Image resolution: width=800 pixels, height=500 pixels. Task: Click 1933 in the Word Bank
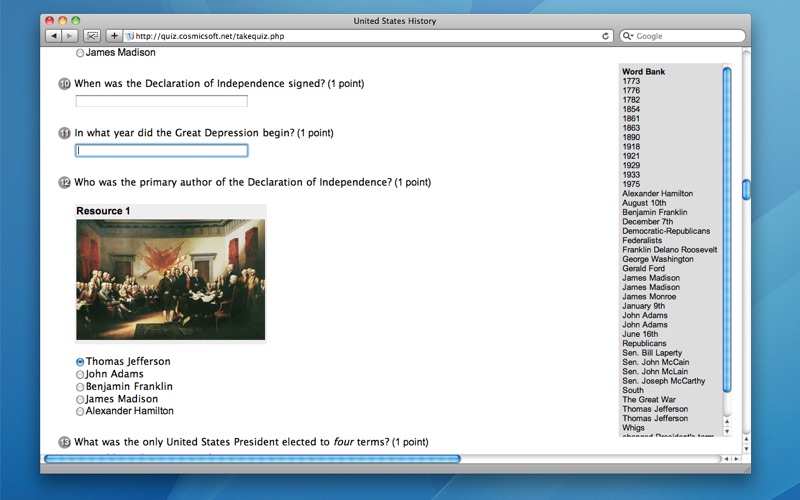click(631, 174)
